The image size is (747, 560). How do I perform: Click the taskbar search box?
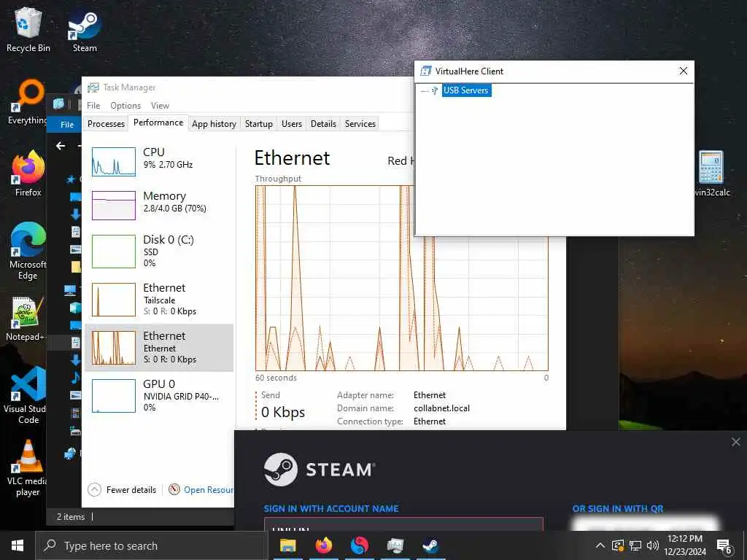(152, 545)
